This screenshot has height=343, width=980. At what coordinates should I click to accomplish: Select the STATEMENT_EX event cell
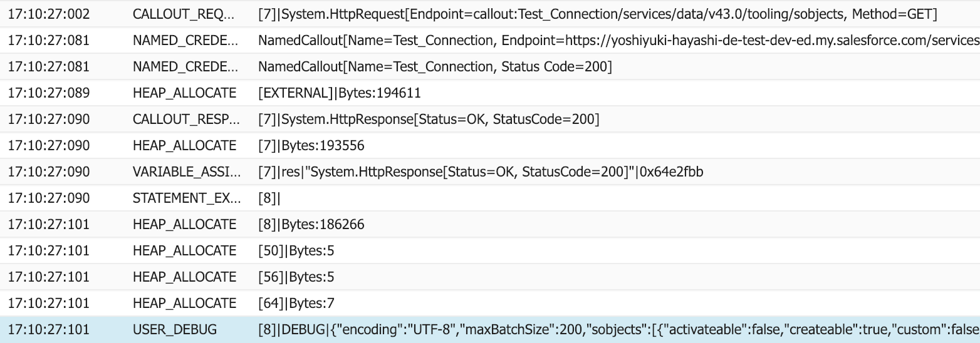(185, 198)
